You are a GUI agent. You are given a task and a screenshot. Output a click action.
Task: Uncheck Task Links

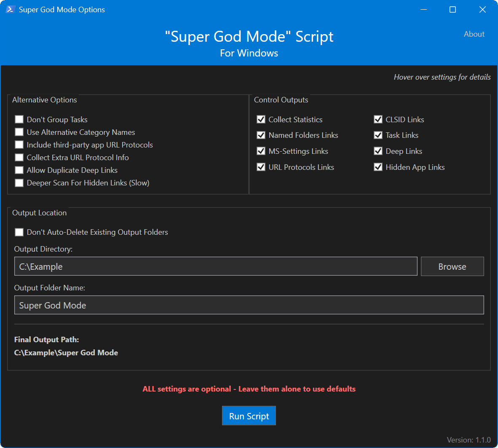coord(378,135)
